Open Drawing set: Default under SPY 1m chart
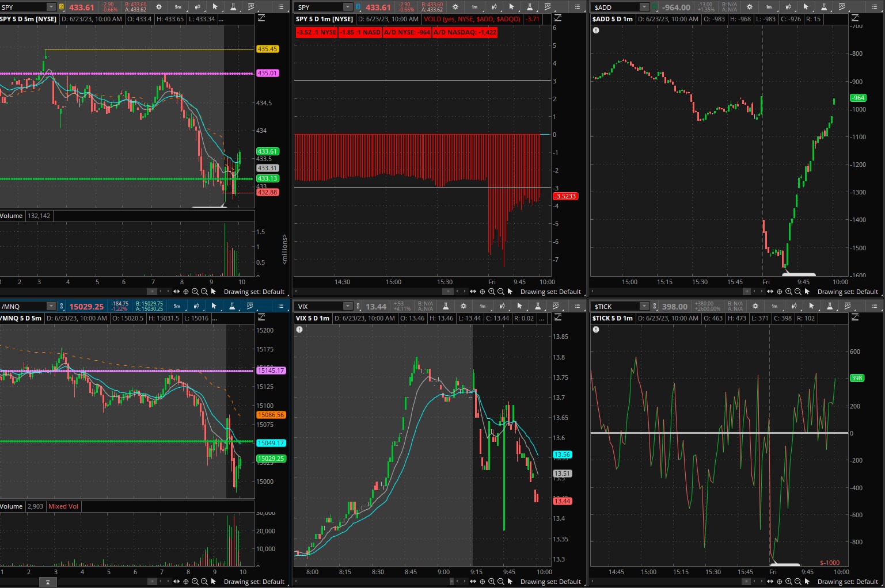 pyautogui.click(x=550, y=292)
